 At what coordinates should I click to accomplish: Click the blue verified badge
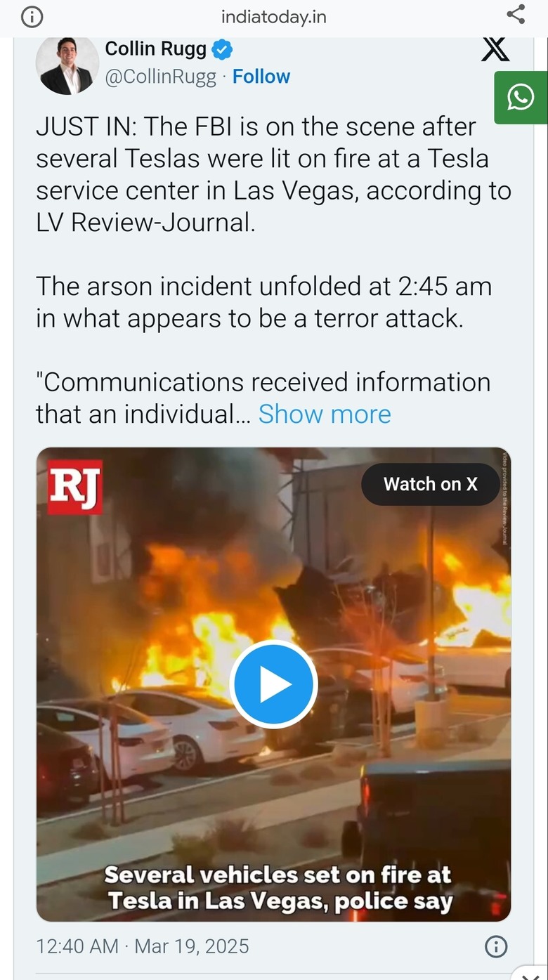pyautogui.click(x=222, y=50)
